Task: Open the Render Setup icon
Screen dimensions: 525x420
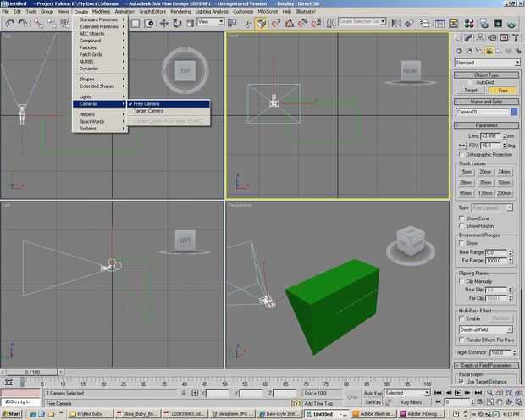Action: click(484, 23)
